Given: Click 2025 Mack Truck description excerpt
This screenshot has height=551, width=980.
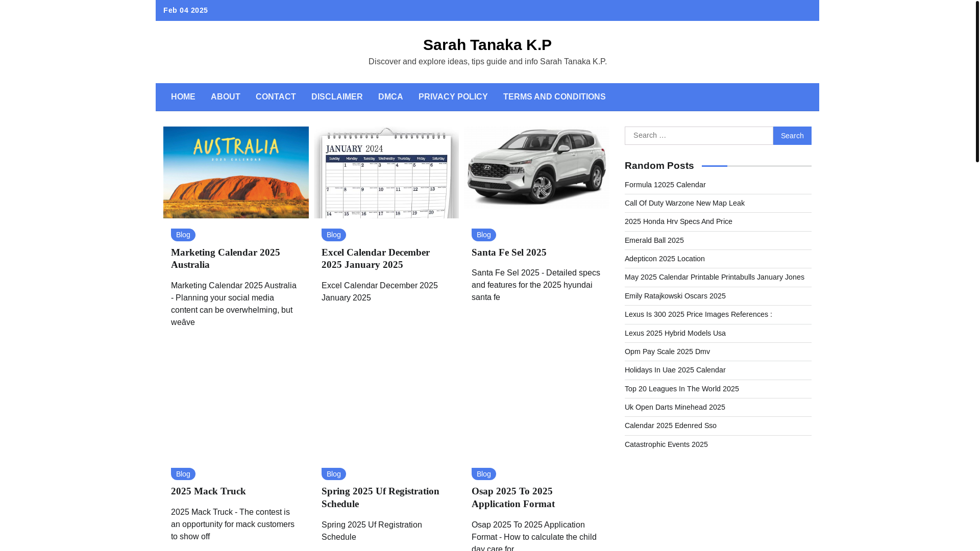Looking at the screenshot, I should [233, 524].
